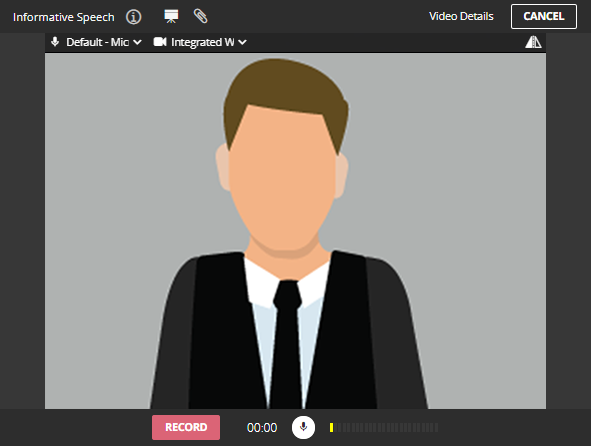Click the CANCEL button

tap(544, 16)
